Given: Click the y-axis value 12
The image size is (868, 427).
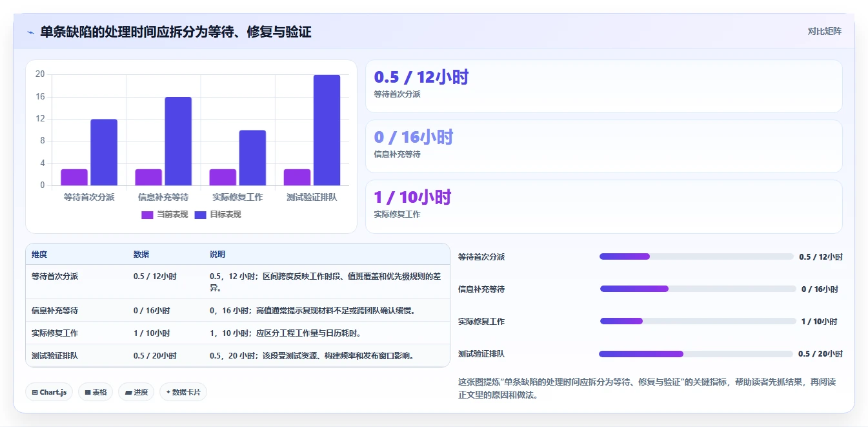Looking at the screenshot, I should pyautogui.click(x=40, y=119).
